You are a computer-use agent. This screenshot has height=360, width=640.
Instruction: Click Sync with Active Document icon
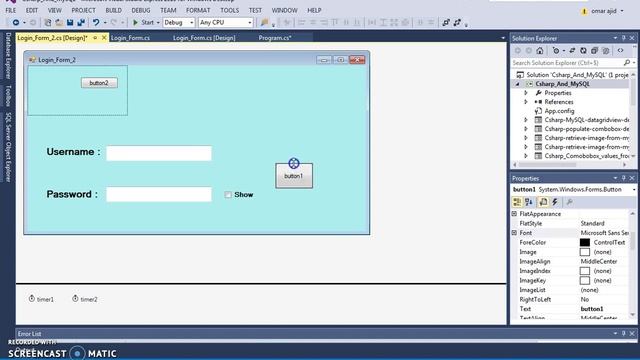click(x=572, y=51)
